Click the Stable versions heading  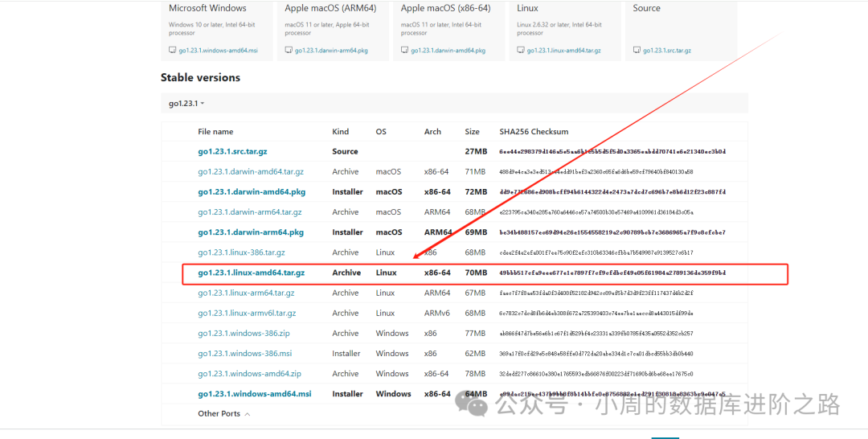(x=200, y=77)
